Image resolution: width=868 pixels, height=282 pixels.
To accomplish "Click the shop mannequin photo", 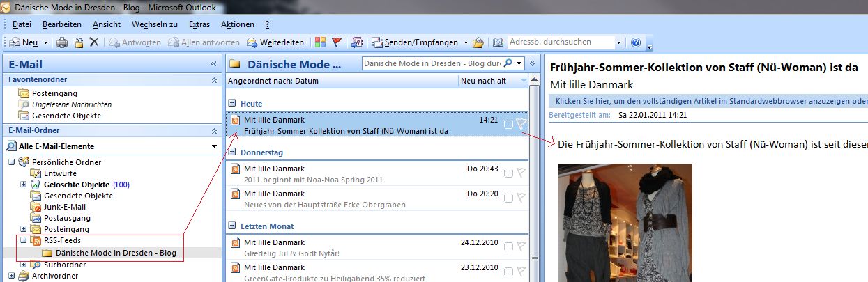I will (625, 223).
